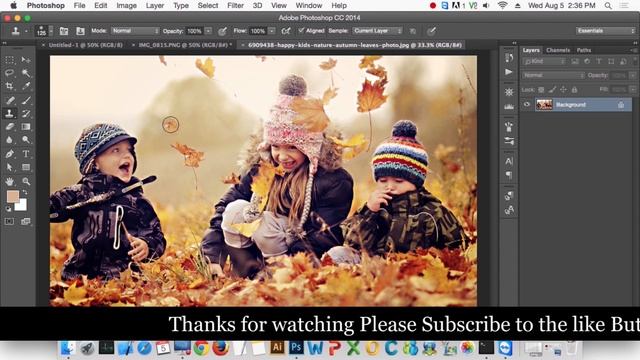Viewport: 640px width, 360px height.
Task: Click the foreground color swatch
Action: 13,196
